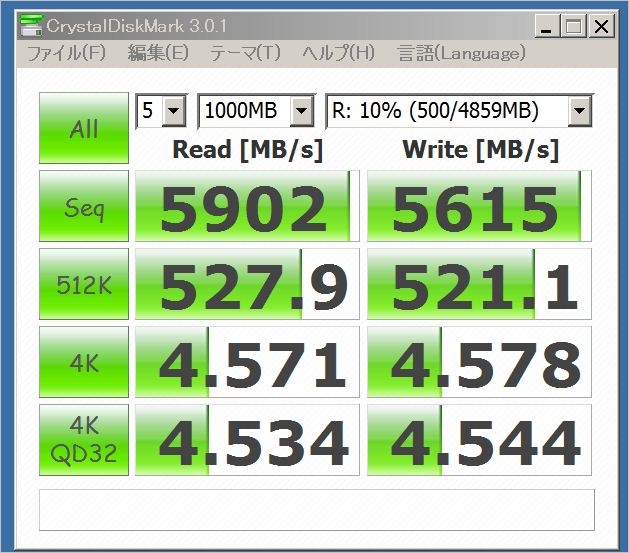The width and height of the screenshot is (629, 553).
Task: Click the 512K write result 521.1
Action: 479,284
